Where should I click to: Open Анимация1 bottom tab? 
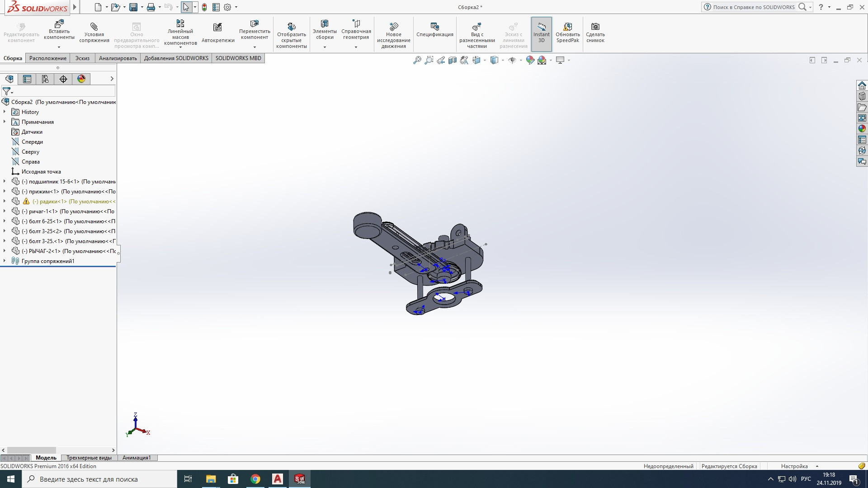(137, 458)
